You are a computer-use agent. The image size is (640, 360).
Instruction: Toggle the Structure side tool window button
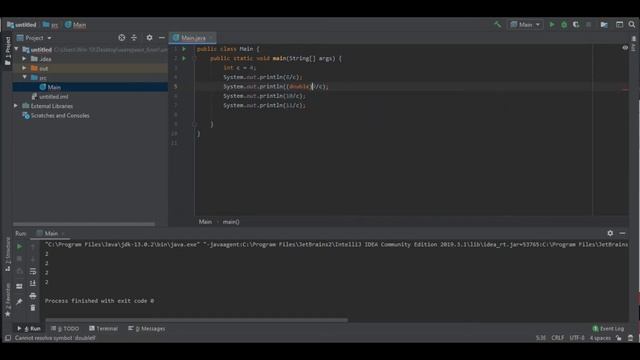pyautogui.click(x=8, y=253)
